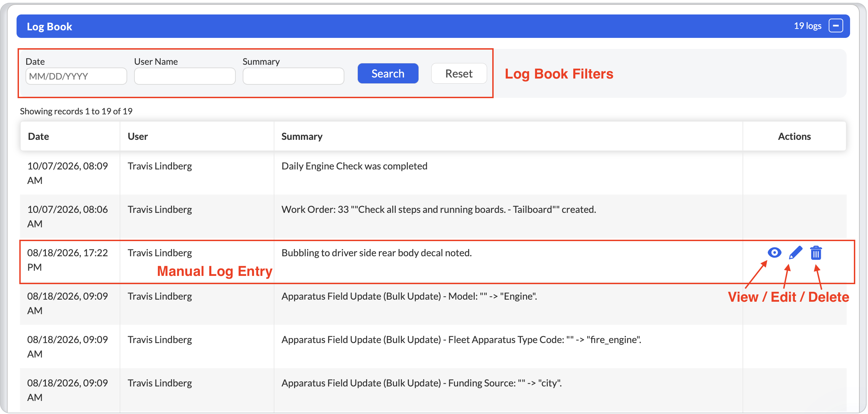
Task: View the decal bubbling log entry
Action: tap(774, 253)
